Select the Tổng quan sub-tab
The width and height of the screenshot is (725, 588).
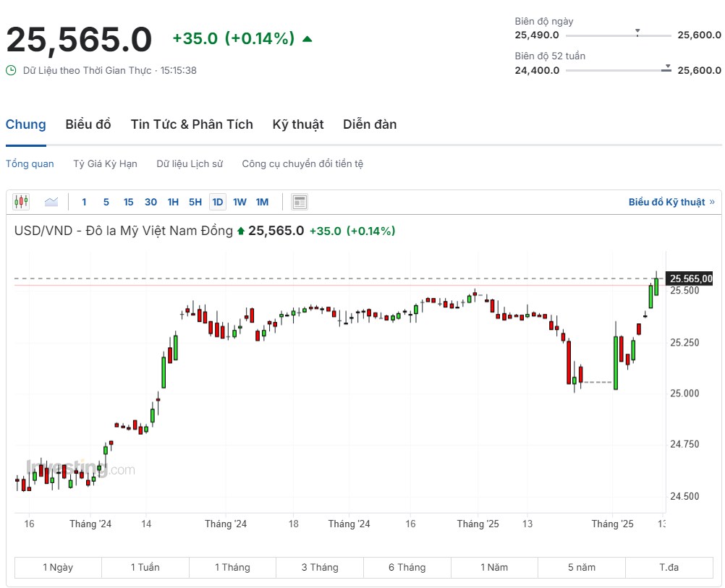tap(30, 163)
